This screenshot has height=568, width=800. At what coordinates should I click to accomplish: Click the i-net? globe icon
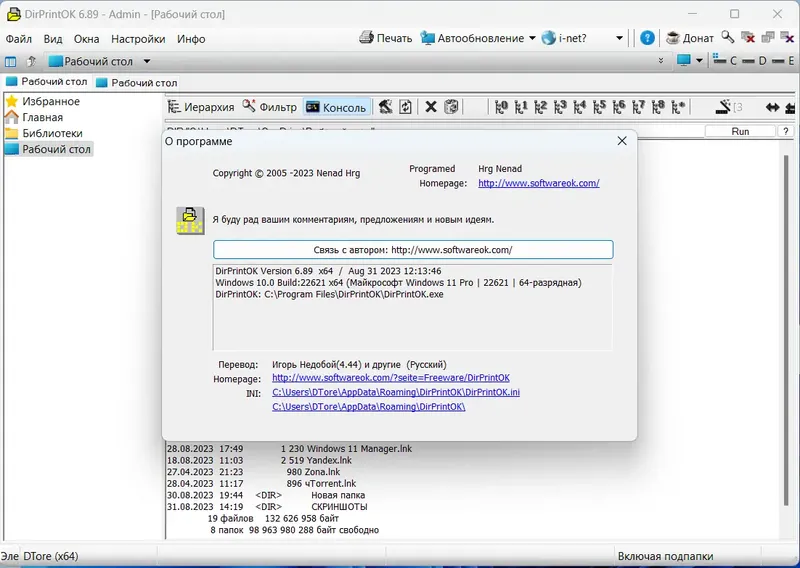(548, 38)
